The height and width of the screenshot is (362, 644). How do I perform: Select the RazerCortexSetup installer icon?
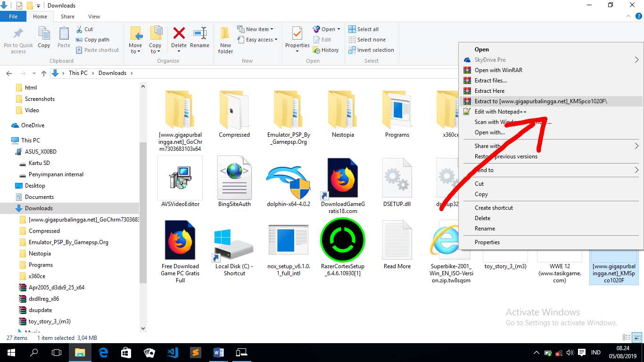click(x=343, y=240)
